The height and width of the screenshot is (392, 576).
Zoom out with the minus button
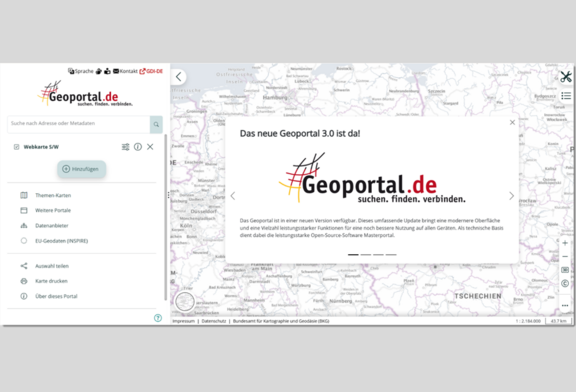[565, 256]
